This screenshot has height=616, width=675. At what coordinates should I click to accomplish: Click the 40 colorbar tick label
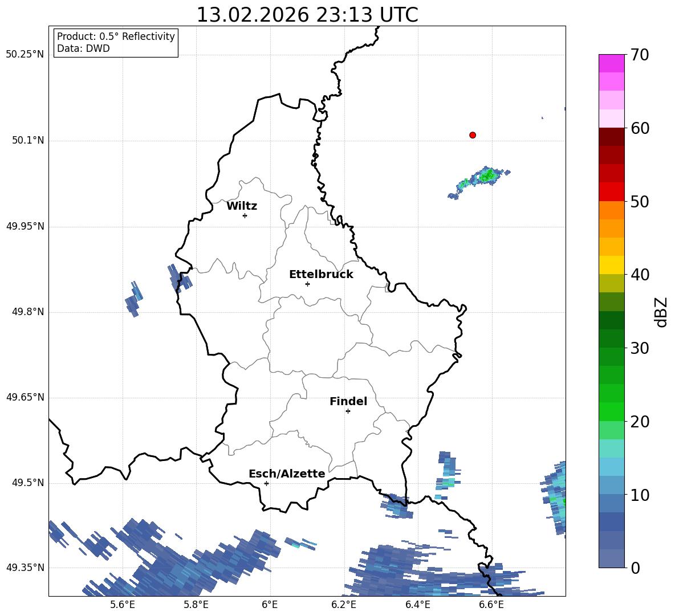pyautogui.click(x=640, y=275)
